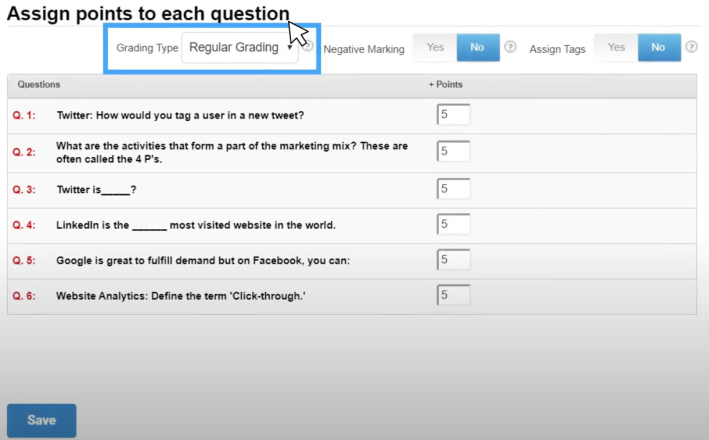Click help icon beside Grading Type dropdown
This screenshot has height=440, width=709.
(308, 47)
